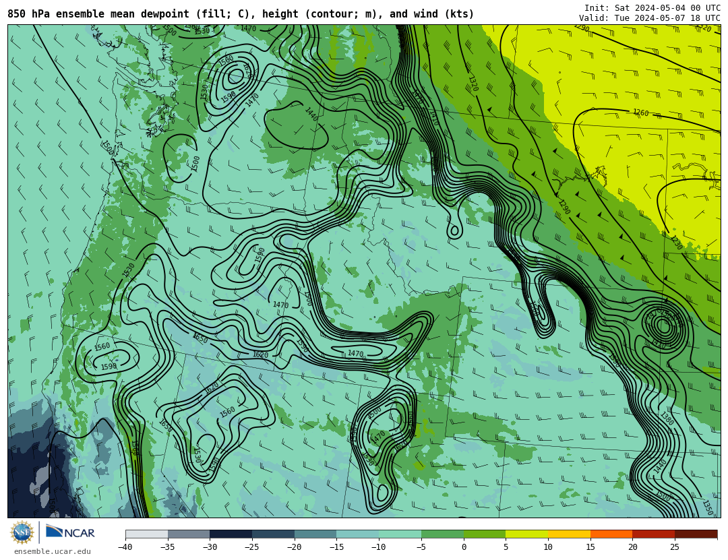Pick the red 20 to 25 colorbar swatch

[x=653, y=534]
